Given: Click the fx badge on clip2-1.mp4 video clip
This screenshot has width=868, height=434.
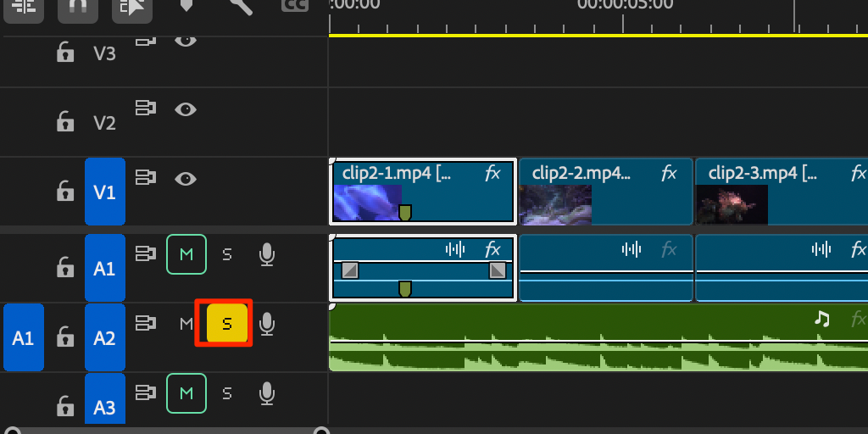Looking at the screenshot, I should click(492, 174).
